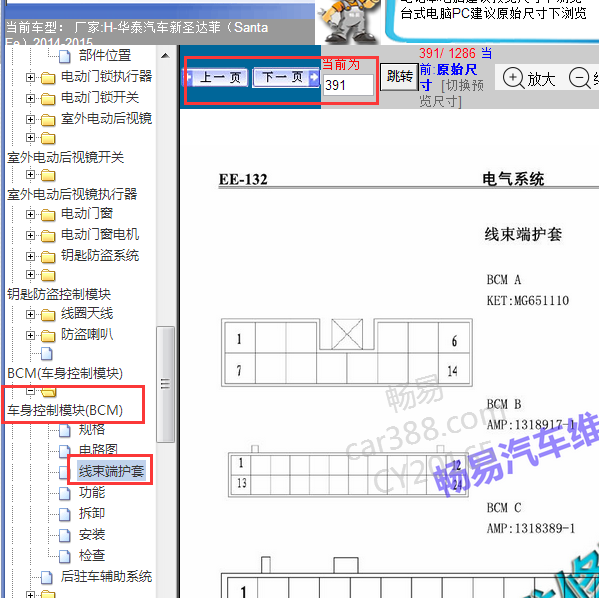Open the 部件位置 page item
This screenshot has height=598, width=599.
(x=105, y=55)
